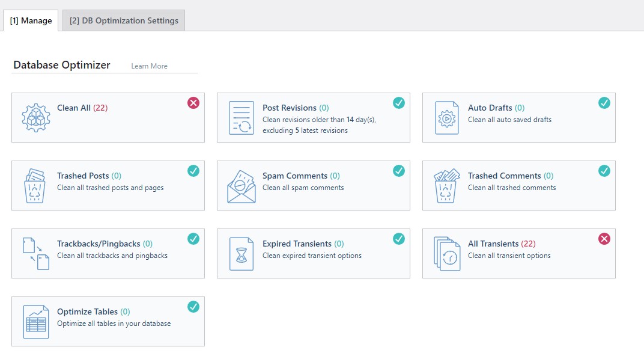This screenshot has width=644, height=356.
Task: Click the Auto Drafts gear document icon
Action: pyautogui.click(x=447, y=118)
